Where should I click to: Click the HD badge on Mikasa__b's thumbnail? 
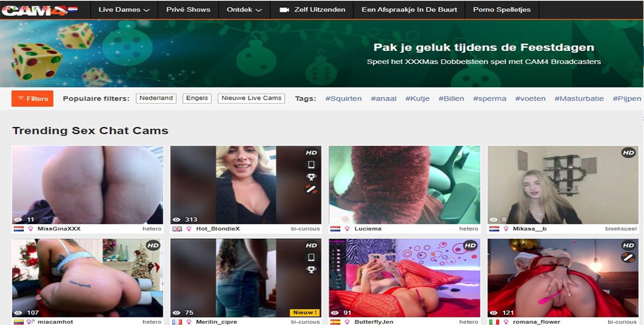(628, 153)
